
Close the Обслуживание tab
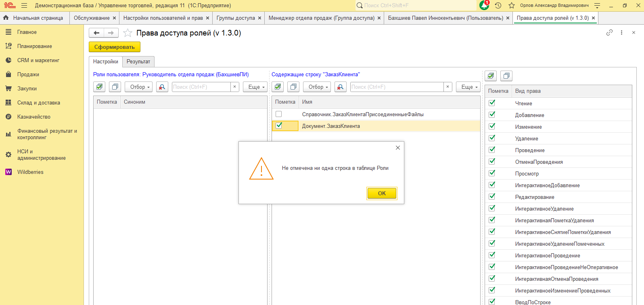pyautogui.click(x=115, y=18)
